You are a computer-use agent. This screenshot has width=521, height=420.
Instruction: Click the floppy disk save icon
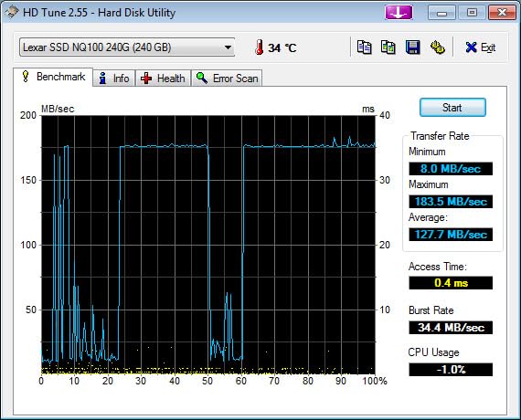(x=412, y=47)
